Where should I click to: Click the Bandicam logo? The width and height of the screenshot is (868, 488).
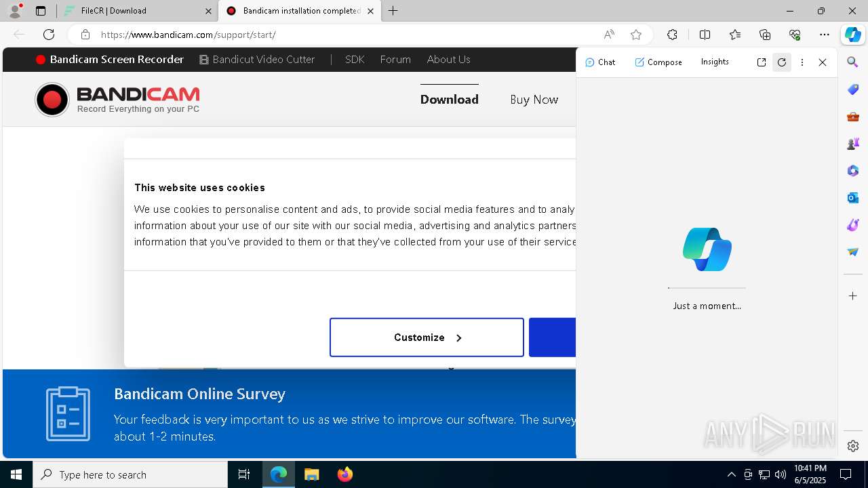point(117,100)
